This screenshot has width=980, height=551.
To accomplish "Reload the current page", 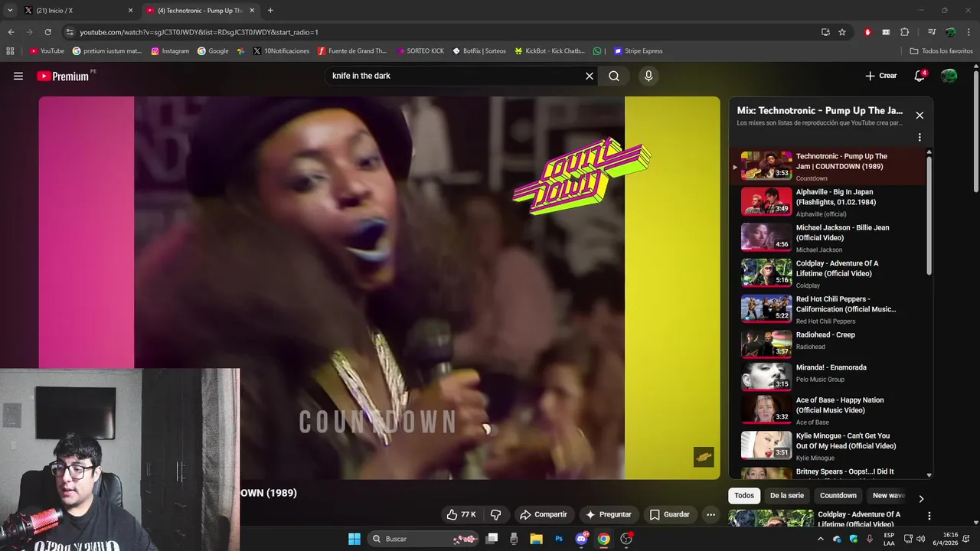I will point(47,32).
